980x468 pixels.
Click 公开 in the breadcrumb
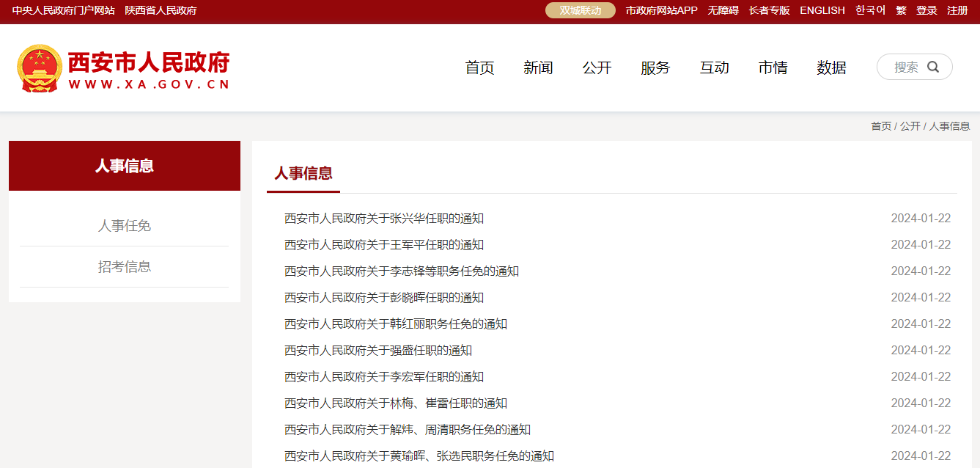pos(910,126)
